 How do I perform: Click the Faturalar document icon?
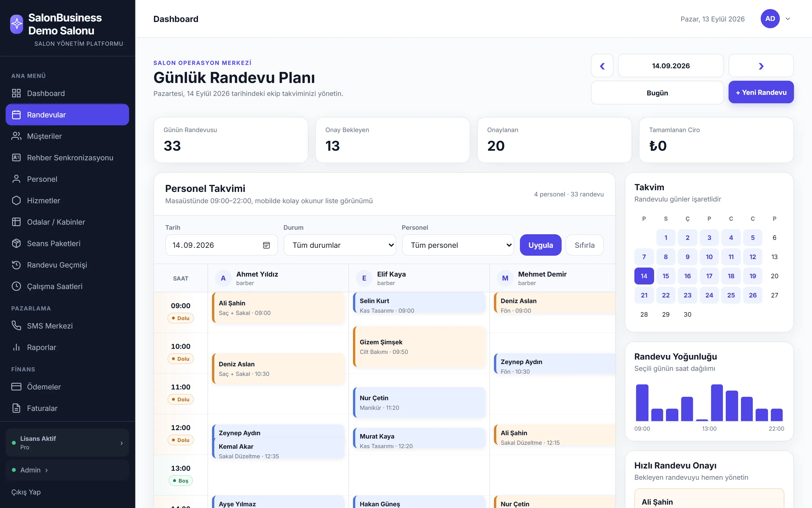pos(16,408)
